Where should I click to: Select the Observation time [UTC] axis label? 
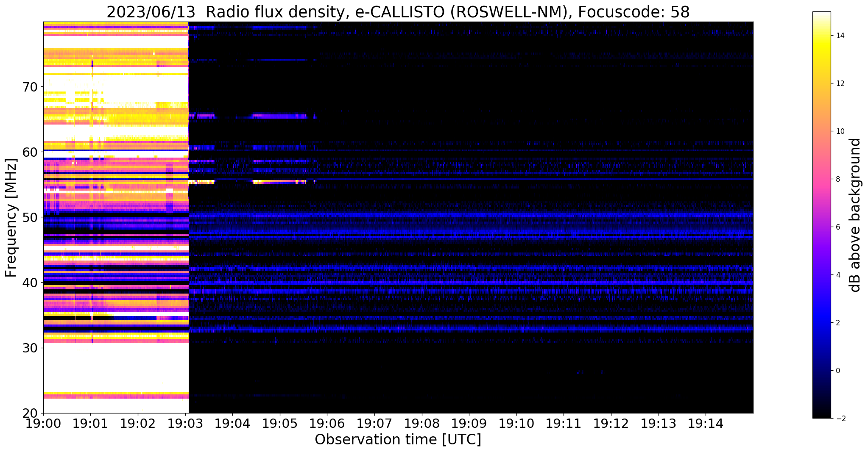398,439
